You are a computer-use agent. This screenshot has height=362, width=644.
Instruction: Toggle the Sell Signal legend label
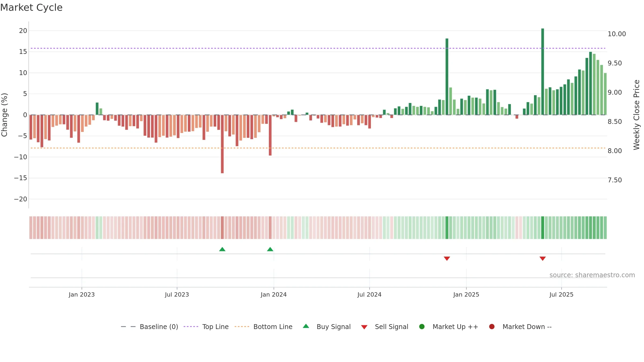tap(391, 327)
